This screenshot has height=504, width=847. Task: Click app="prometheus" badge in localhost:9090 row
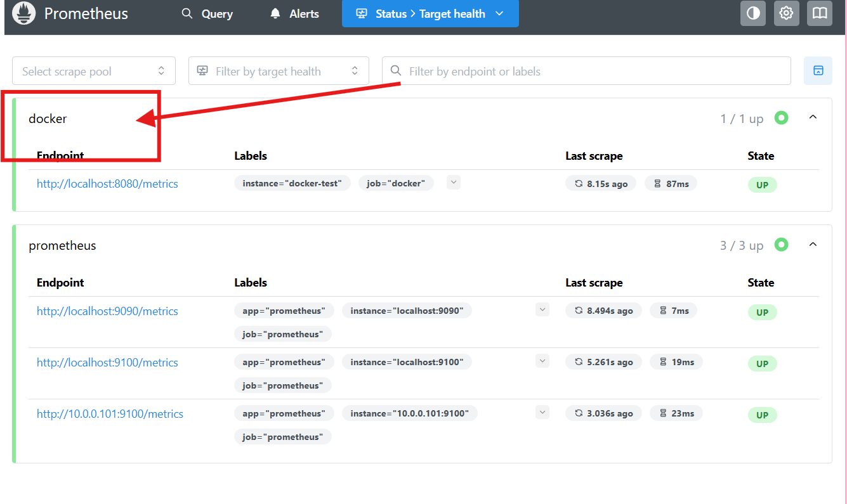click(x=284, y=311)
